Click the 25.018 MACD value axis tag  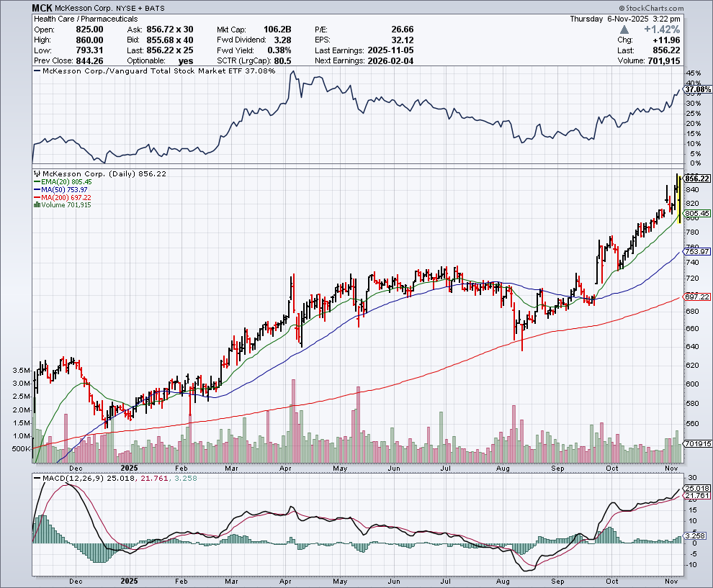pos(697,489)
